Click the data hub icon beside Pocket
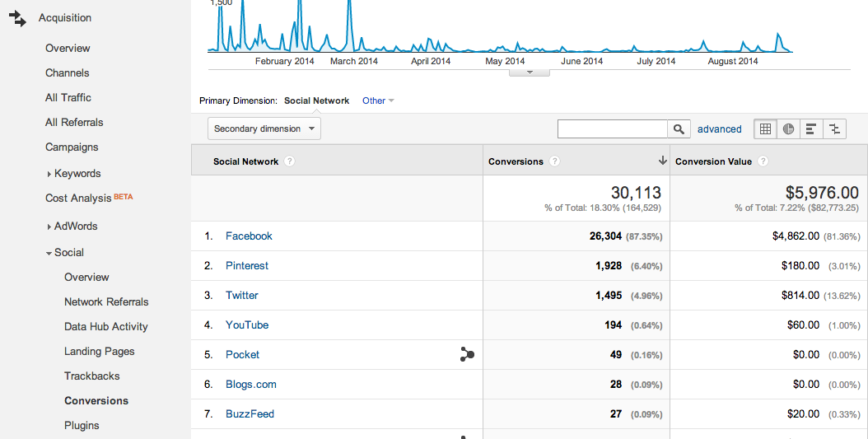Image resolution: width=868 pixels, height=439 pixels. click(467, 355)
